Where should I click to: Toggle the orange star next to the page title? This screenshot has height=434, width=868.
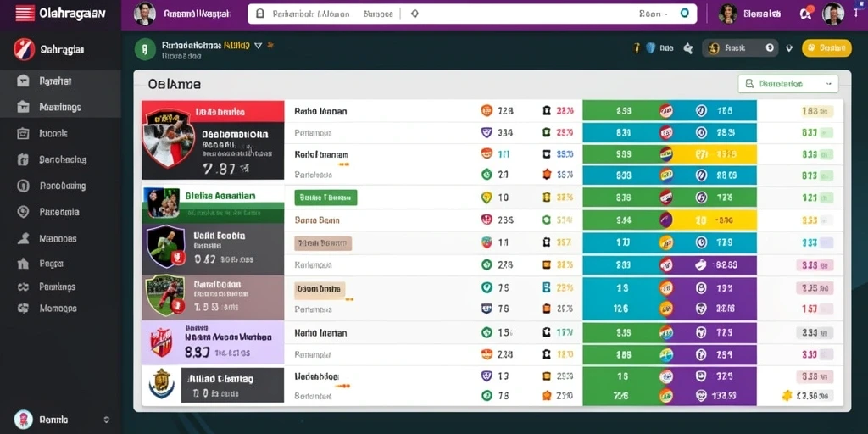click(x=270, y=46)
